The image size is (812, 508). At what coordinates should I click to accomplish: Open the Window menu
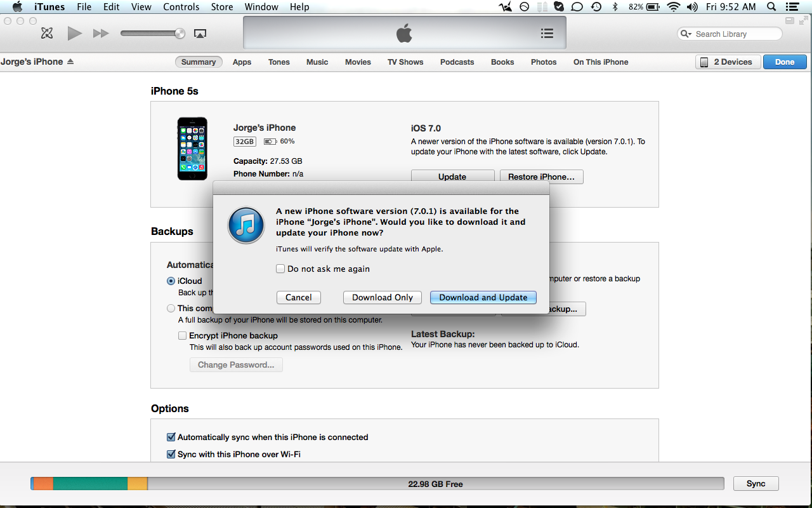(261, 7)
